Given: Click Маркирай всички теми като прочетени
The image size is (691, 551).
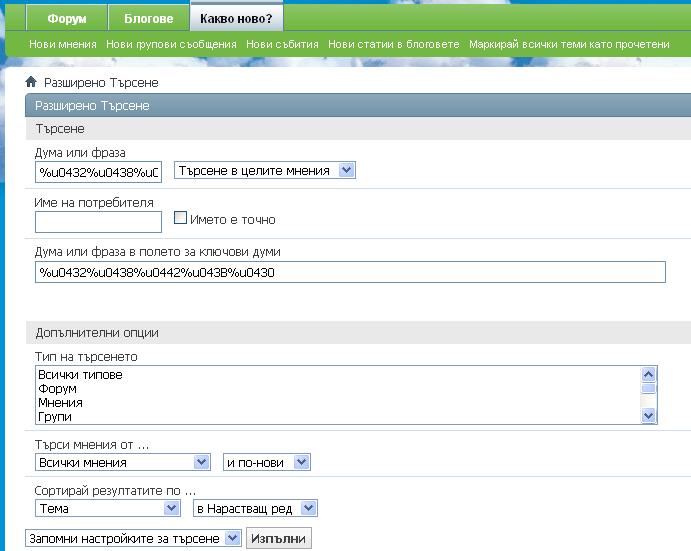Looking at the screenshot, I should (569, 44).
